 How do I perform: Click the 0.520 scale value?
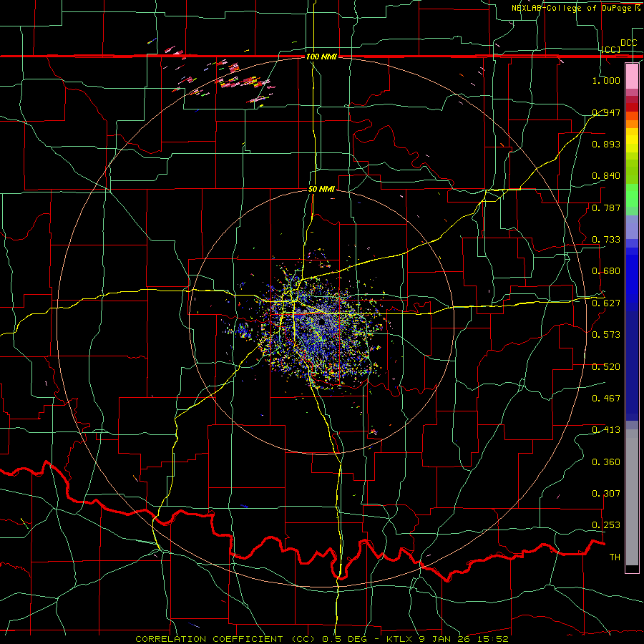606,367
